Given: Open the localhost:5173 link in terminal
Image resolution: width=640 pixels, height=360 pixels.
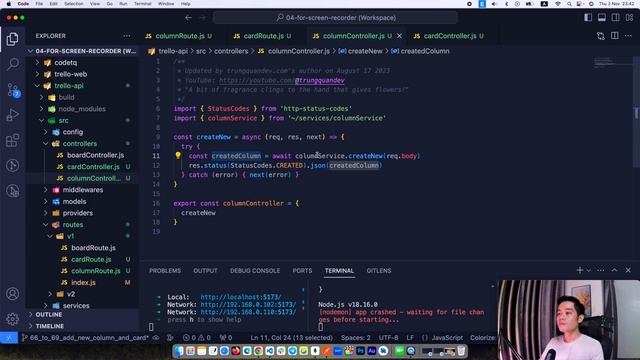Looking at the screenshot, I should 241,297.
